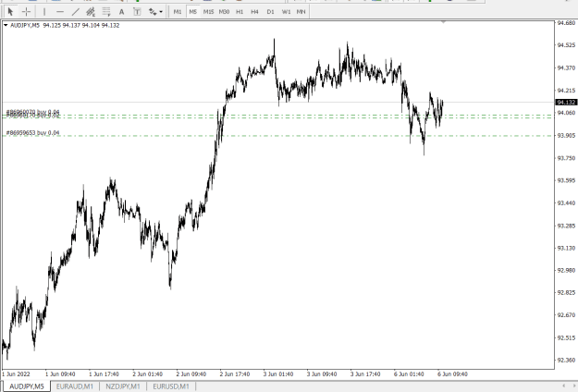
Task: Click price level 94.680 on axis
Action: tap(566, 23)
